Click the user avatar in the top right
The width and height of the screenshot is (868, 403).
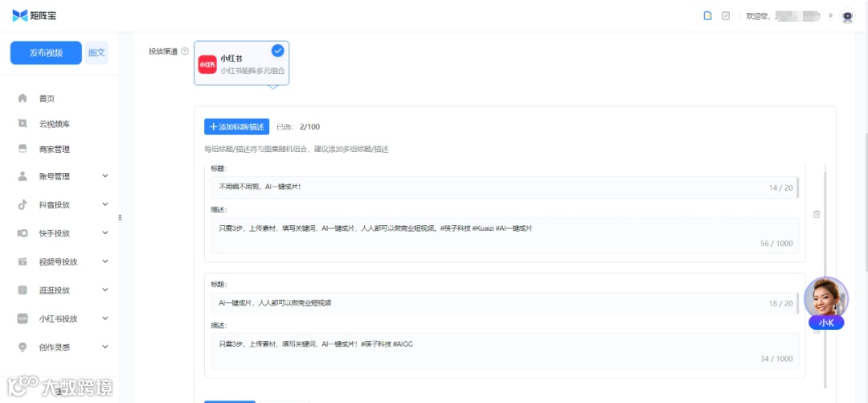click(x=848, y=16)
